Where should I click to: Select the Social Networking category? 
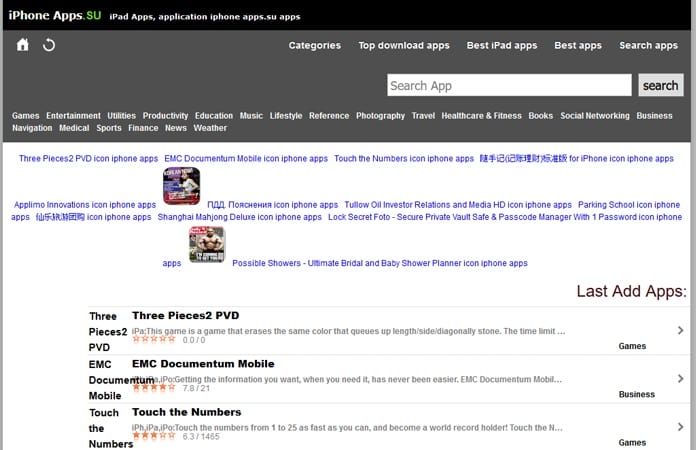click(x=595, y=116)
